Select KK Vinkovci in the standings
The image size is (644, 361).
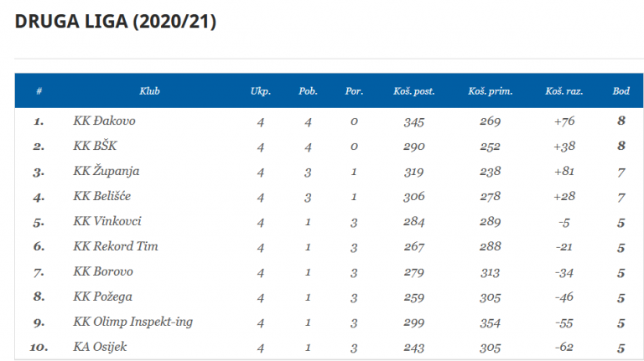pos(107,221)
